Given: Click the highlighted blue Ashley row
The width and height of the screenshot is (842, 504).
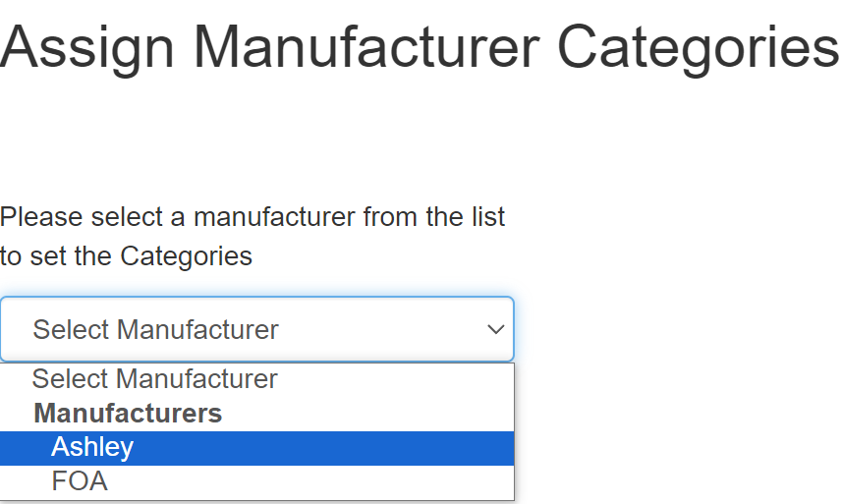Looking at the screenshot, I should pyautogui.click(x=257, y=448).
